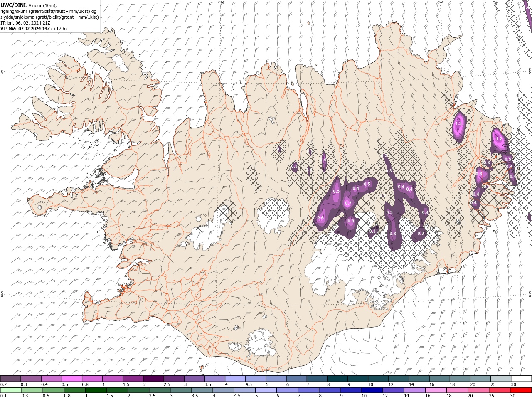The image size is (532, 399).
Task: Click the '20W' longitude label
Action: click(x=221, y=2)
